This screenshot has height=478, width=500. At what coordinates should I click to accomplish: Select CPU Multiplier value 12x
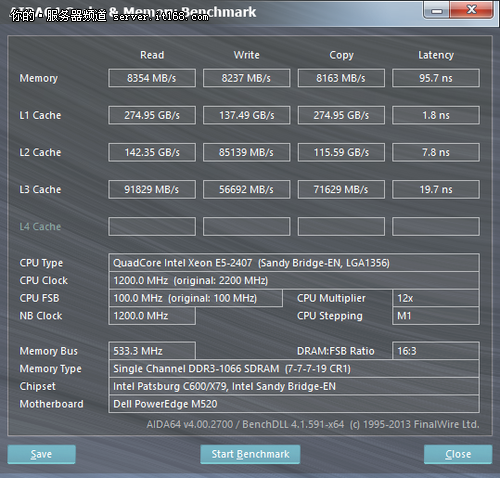coord(436,298)
